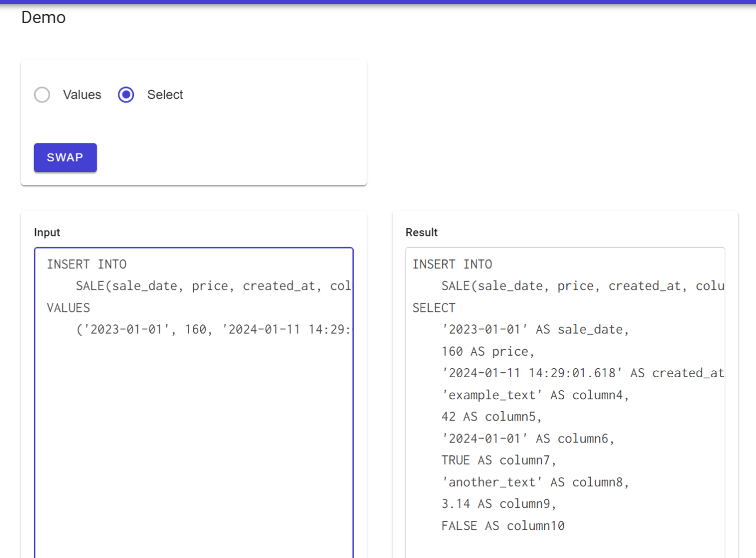Click the Demo heading
Viewport: 756px width, 558px height.
pos(44,18)
